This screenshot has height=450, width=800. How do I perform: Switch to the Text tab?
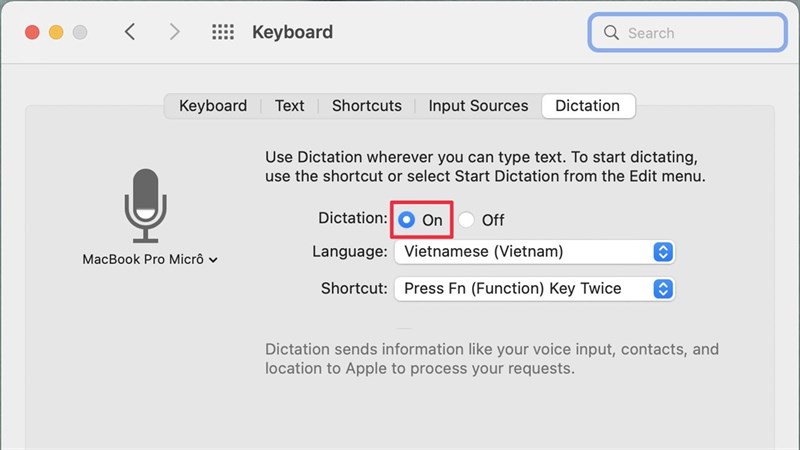(289, 106)
